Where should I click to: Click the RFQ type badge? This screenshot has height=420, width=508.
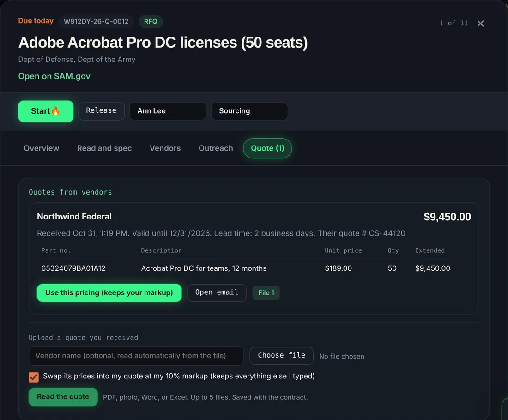click(x=151, y=22)
